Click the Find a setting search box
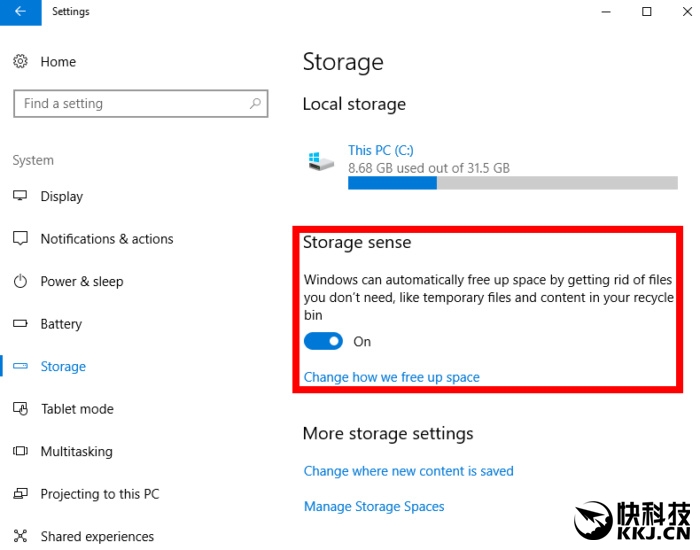Image resolution: width=700 pixels, height=550 pixels. coord(130,103)
